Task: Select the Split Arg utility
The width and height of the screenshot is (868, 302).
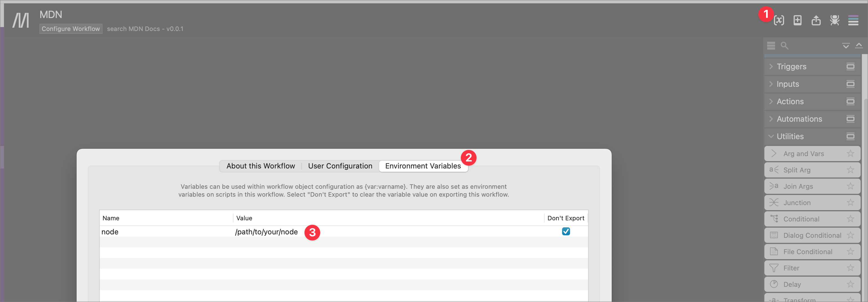Action: coord(812,170)
